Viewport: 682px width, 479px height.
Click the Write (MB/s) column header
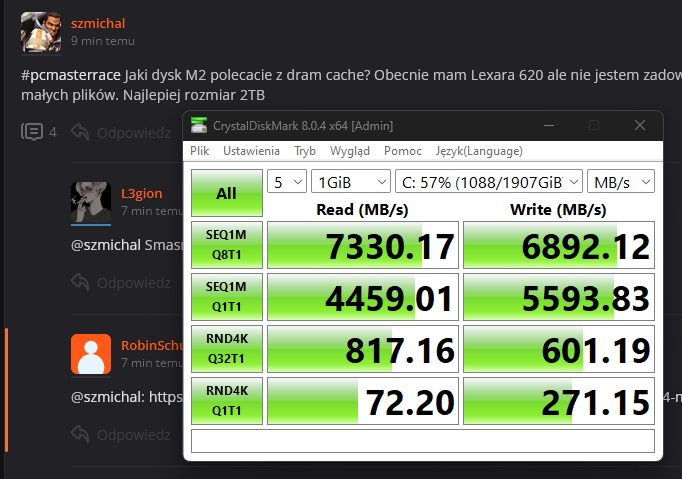pos(558,210)
